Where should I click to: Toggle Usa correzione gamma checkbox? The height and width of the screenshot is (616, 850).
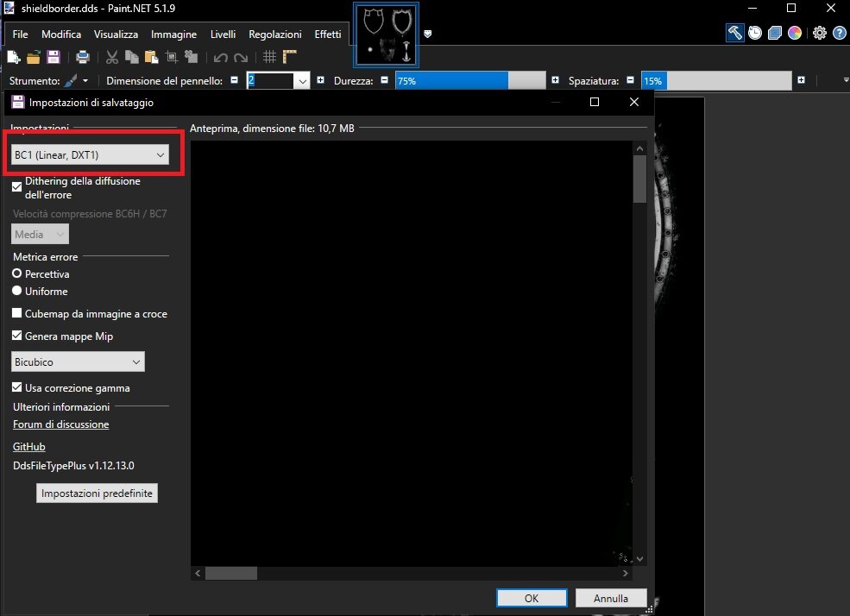(16, 387)
